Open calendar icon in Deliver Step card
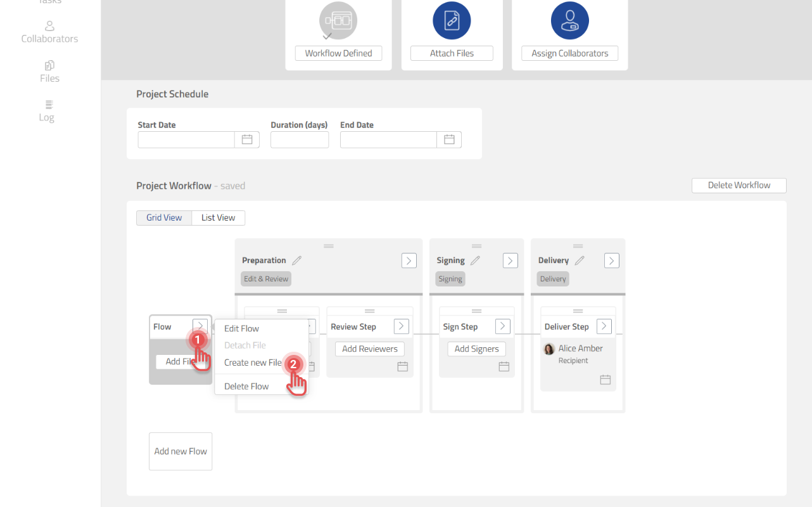Screen dimensions: 812x507 click(x=605, y=380)
